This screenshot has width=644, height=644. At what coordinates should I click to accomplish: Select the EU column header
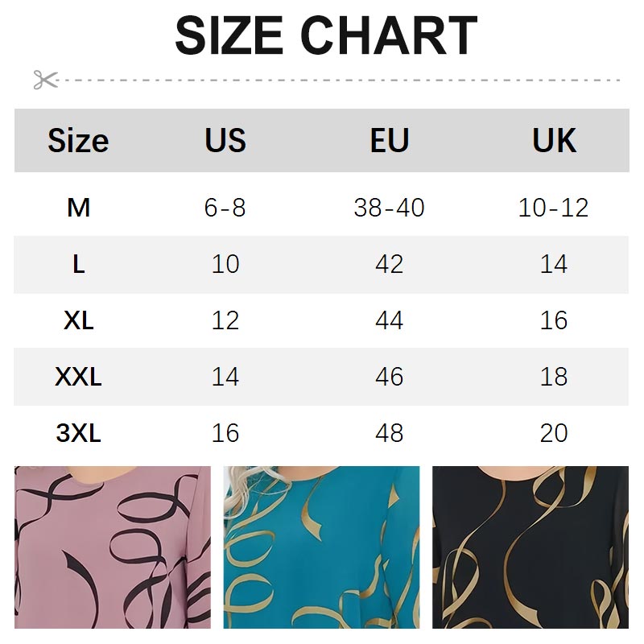coord(390,141)
